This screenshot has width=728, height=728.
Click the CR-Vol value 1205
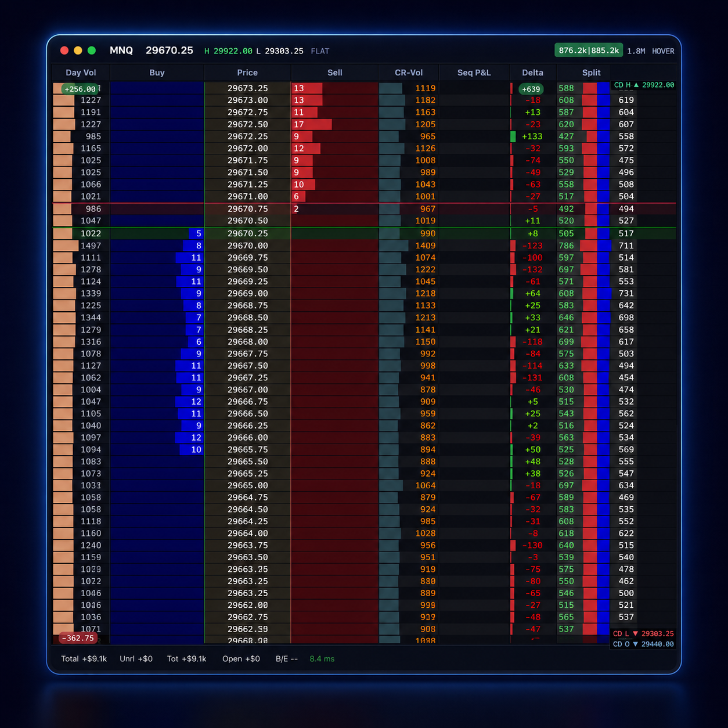point(426,124)
